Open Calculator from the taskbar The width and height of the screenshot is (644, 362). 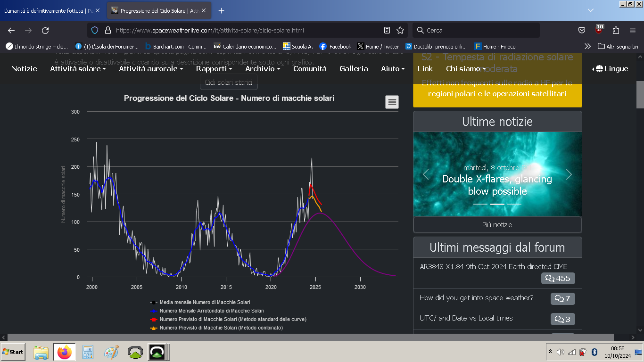click(88, 352)
